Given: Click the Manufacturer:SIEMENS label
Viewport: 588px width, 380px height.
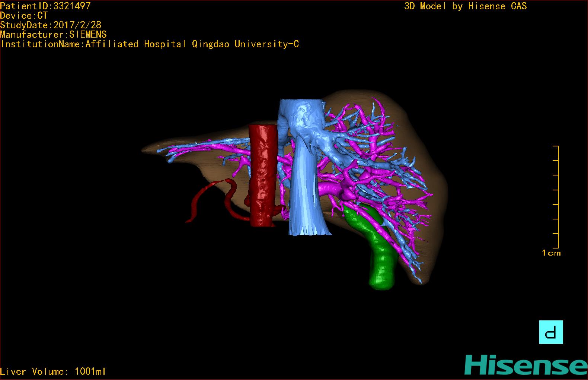Looking at the screenshot, I should pyautogui.click(x=53, y=35).
